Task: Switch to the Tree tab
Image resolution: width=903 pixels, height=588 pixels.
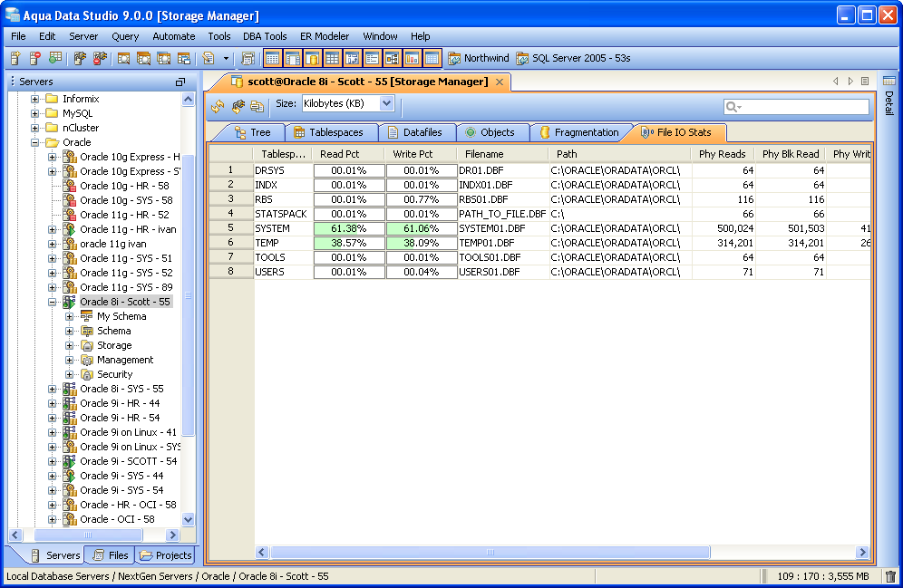Action: click(253, 132)
